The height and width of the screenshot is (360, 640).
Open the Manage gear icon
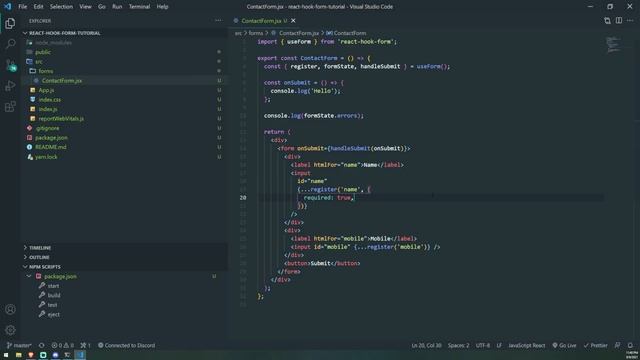(10, 329)
